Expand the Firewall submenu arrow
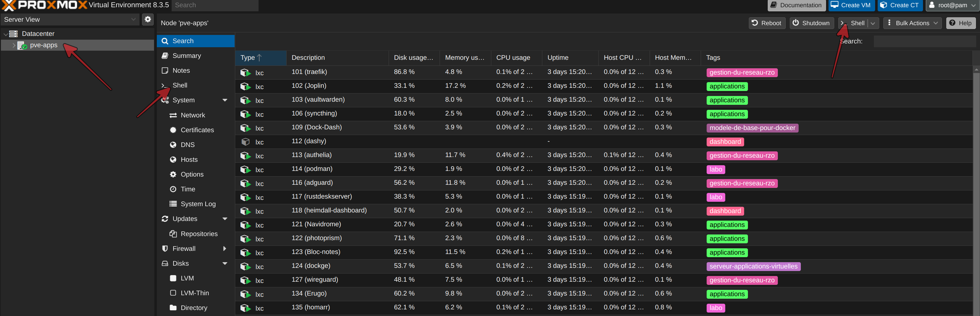This screenshot has width=980, height=316. pos(225,249)
